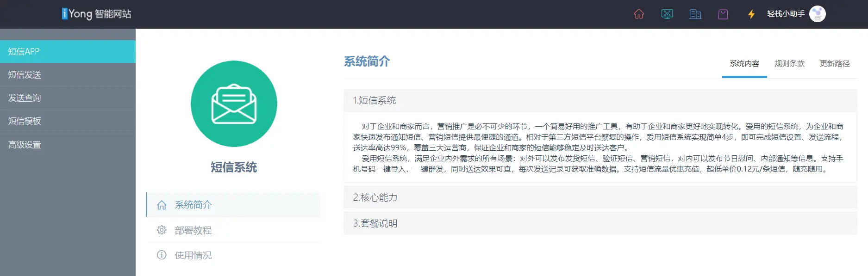Screen dimensions: 868x276
Task: Switch to the 更新路径 tab
Action: (834, 64)
